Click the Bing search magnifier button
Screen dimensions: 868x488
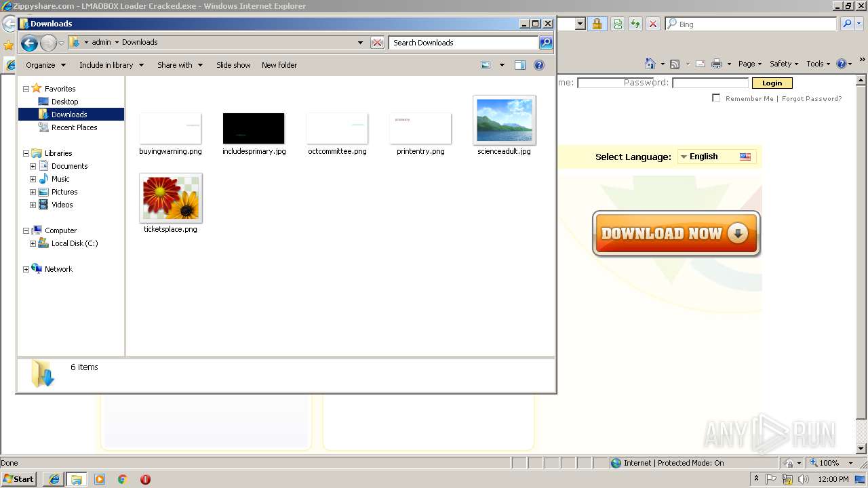847,24
